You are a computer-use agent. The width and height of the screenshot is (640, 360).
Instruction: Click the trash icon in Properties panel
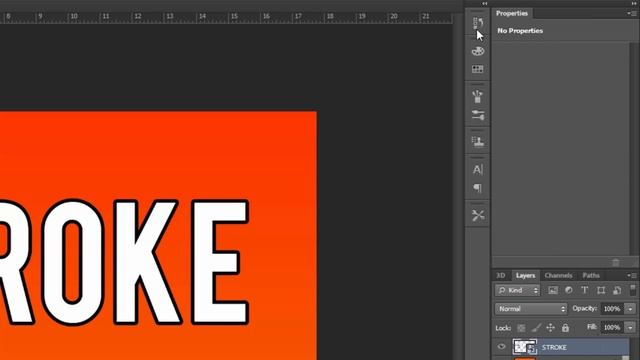(616, 262)
